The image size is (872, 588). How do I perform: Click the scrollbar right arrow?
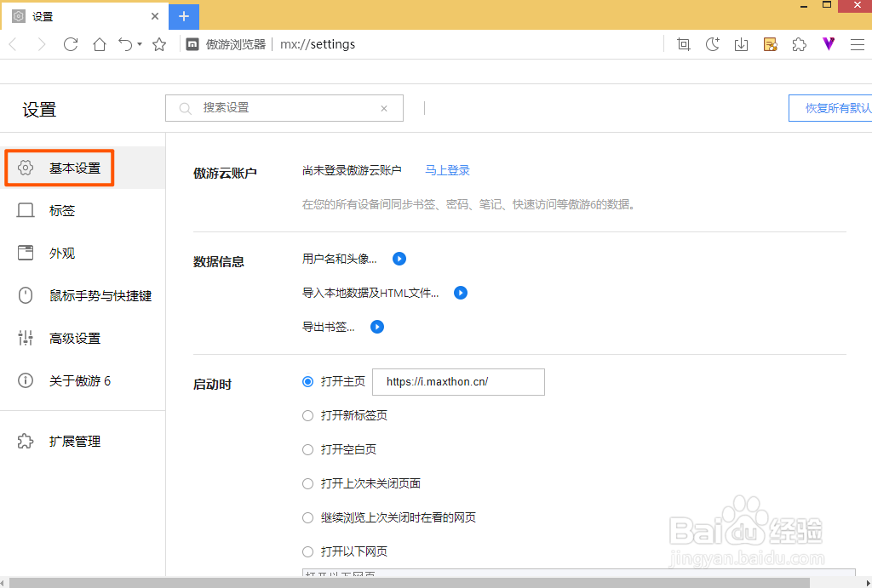coord(868,583)
